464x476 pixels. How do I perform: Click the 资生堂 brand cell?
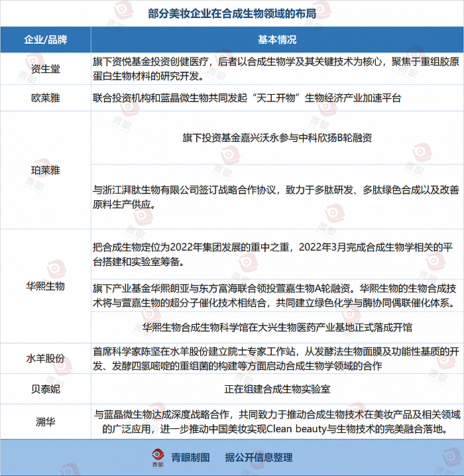(x=46, y=69)
